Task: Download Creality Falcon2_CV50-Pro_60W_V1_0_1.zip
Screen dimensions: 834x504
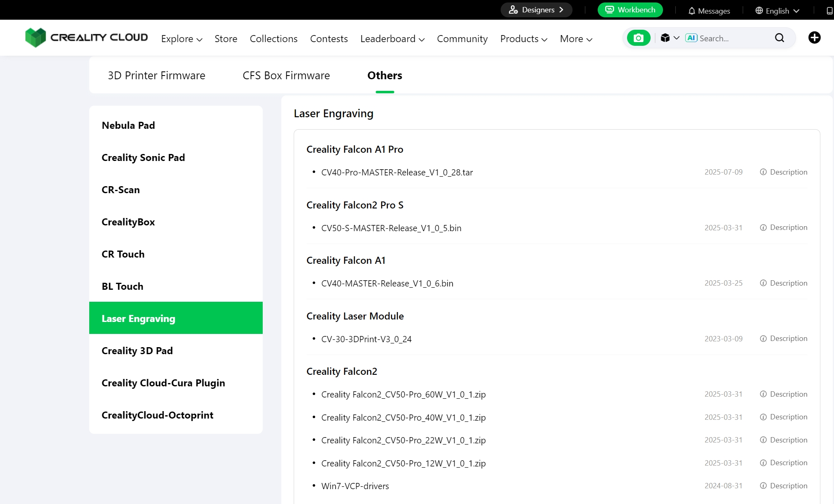Action: point(404,395)
